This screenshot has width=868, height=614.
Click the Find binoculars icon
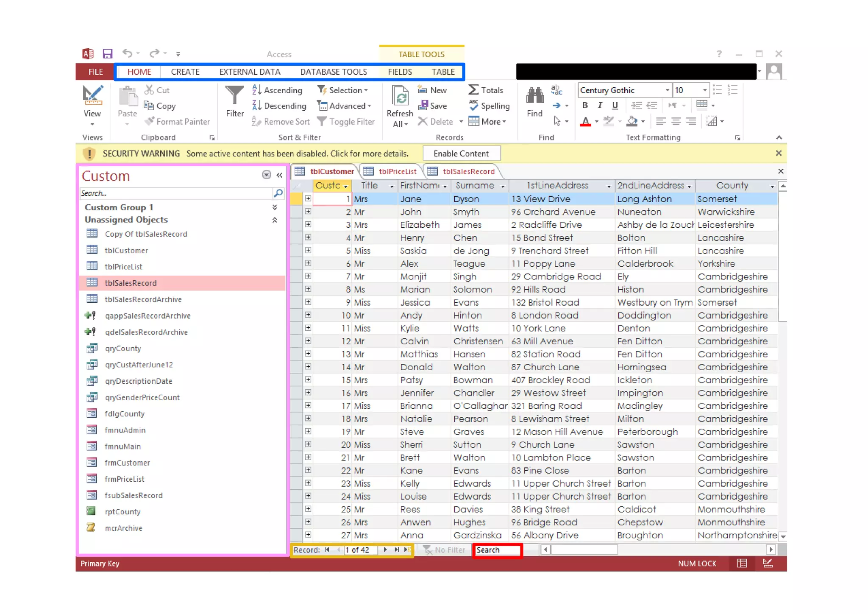pyautogui.click(x=534, y=95)
